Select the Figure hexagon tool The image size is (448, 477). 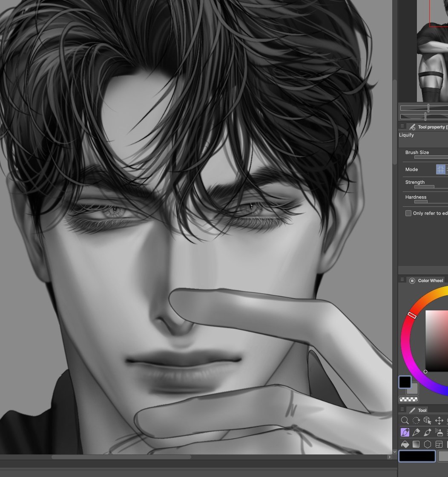pyautogui.click(x=428, y=444)
